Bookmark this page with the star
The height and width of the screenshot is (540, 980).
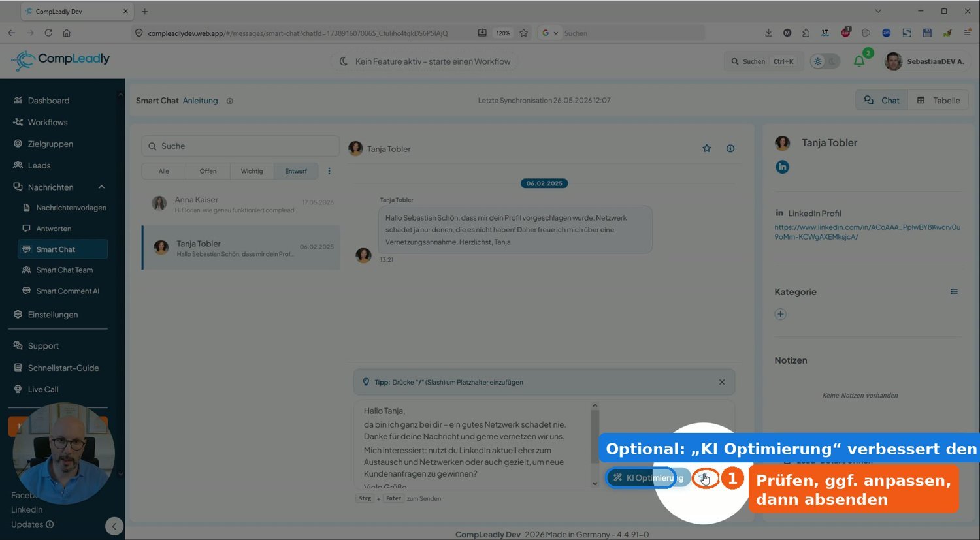pyautogui.click(x=523, y=33)
